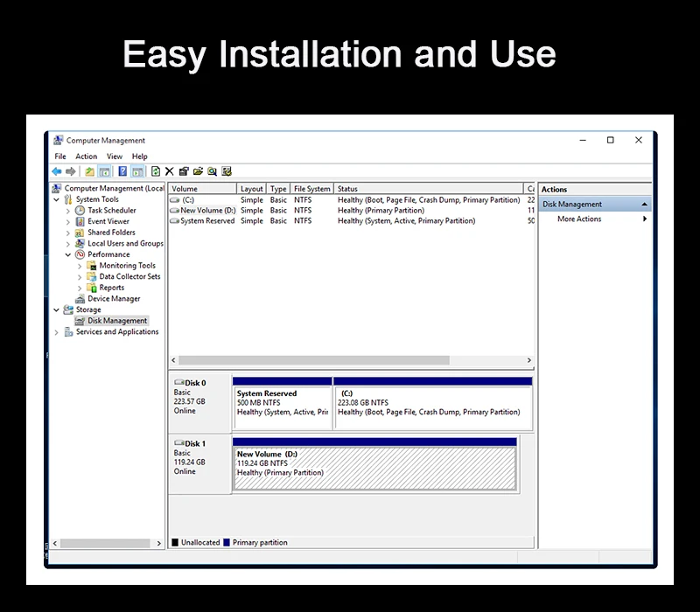The image size is (700, 612).
Task: Collapse the System Tools tree node
Action: click(57, 199)
